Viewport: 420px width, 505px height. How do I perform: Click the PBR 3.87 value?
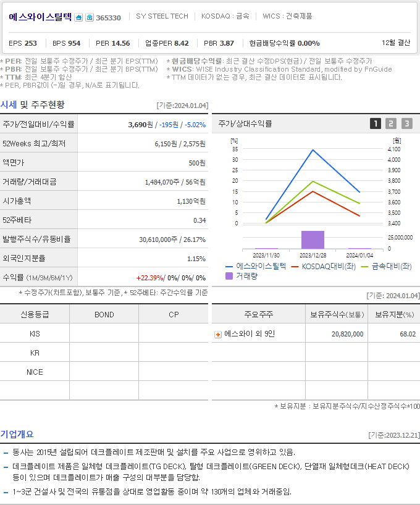(x=219, y=43)
